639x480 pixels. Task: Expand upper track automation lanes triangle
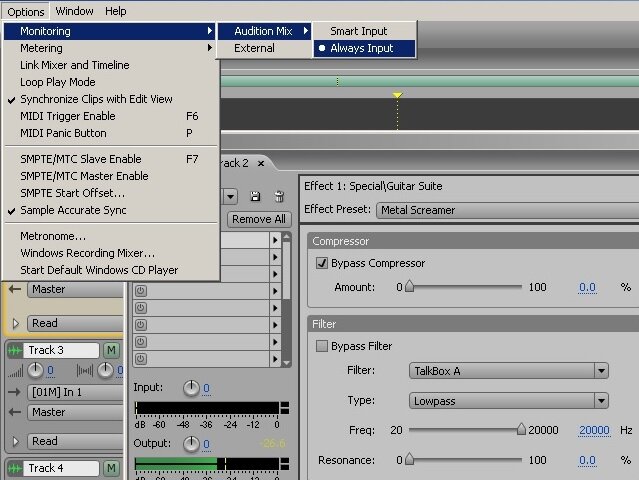(x=16, y=324)
